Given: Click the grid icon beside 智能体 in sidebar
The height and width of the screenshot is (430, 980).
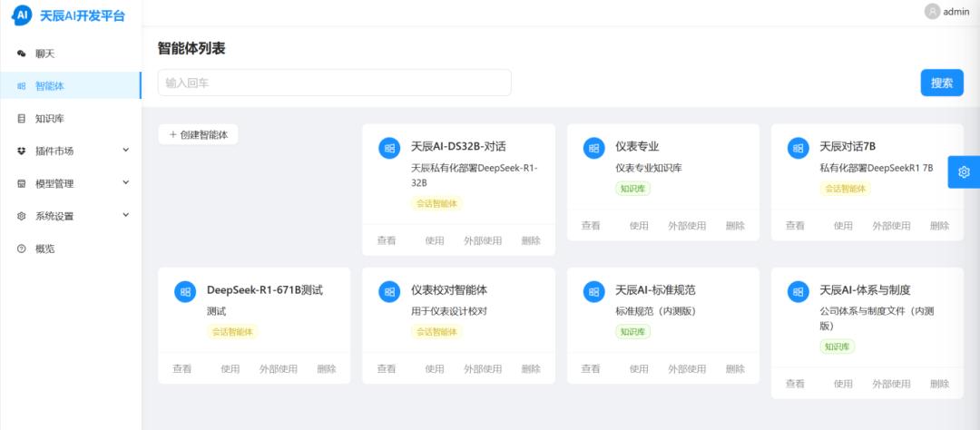Looking at the screenshot, I should point(21,86).
